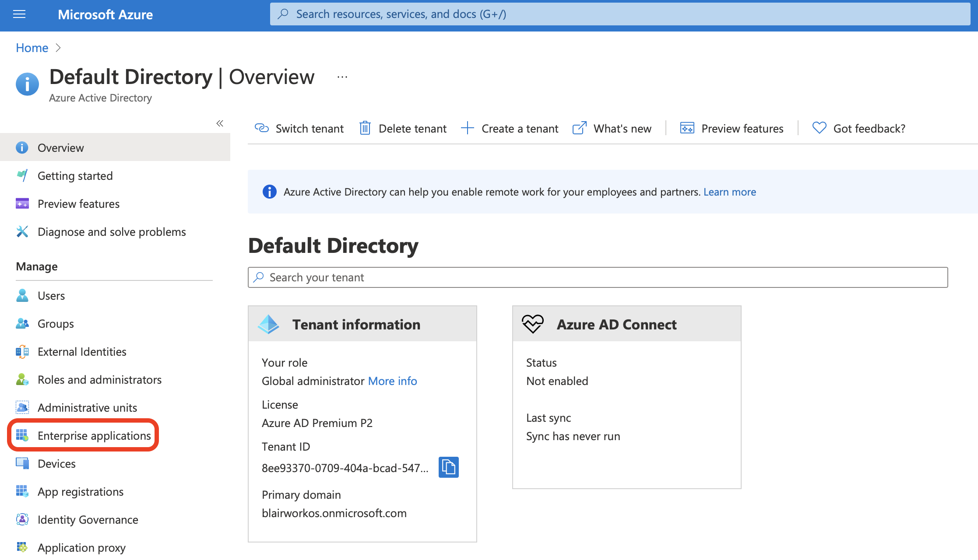Click the App registrations icon
The image size is (978, 560).
coord(22,492)
